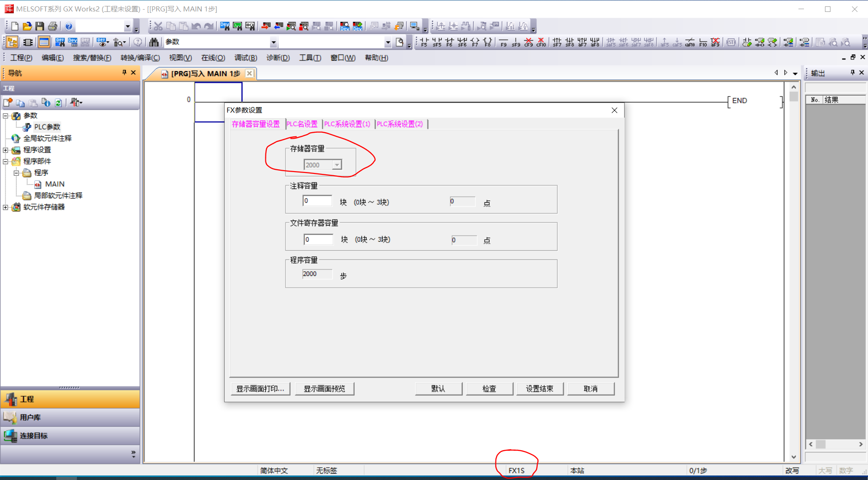Viewport: 868px width, 480px height.
Task: Click the 注释容量 block count input field
Action: coord(317,201)
